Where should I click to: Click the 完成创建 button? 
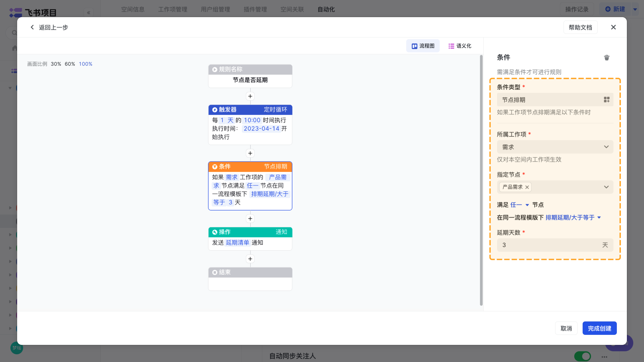[600, 328]
